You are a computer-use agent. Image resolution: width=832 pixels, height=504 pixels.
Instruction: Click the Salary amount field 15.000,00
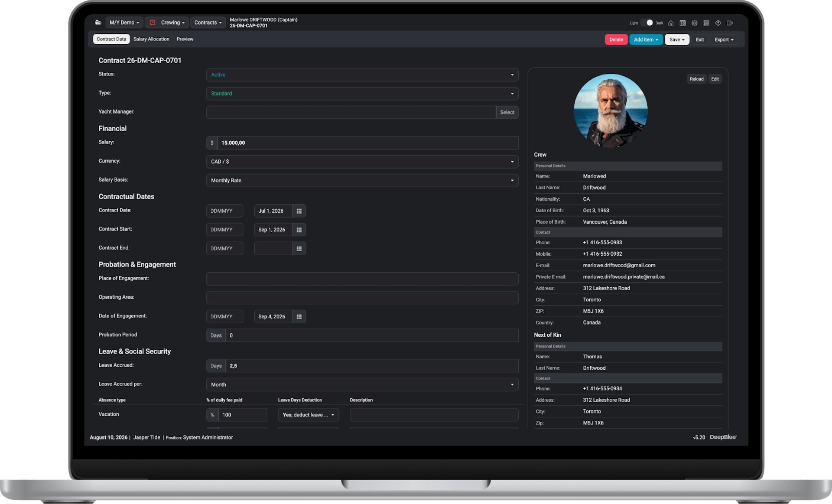367,143
